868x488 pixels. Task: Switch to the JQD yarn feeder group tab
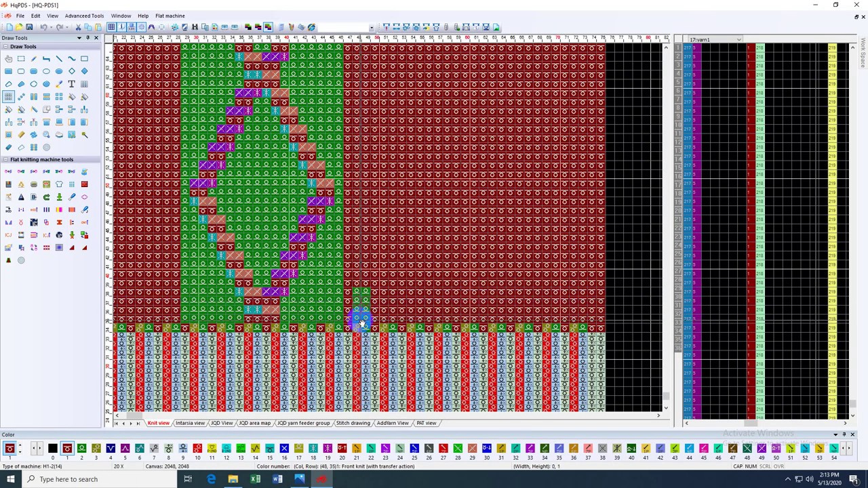click(303, 423)
